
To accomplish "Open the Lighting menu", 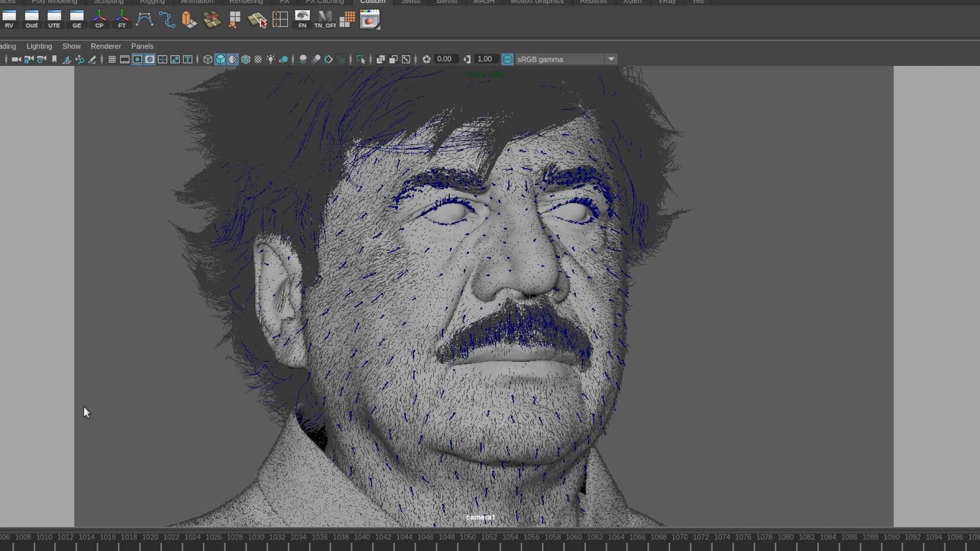I will 39,46.
